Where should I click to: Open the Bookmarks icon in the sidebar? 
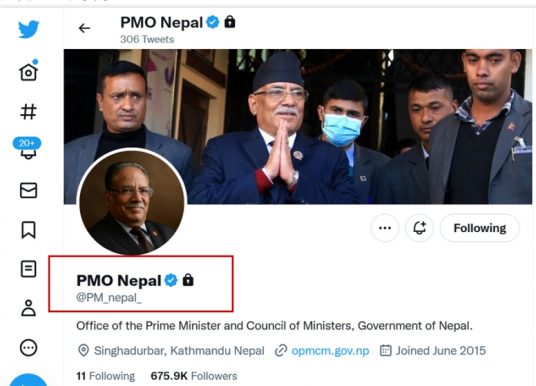pyautogui.click(x=28, y=230)
